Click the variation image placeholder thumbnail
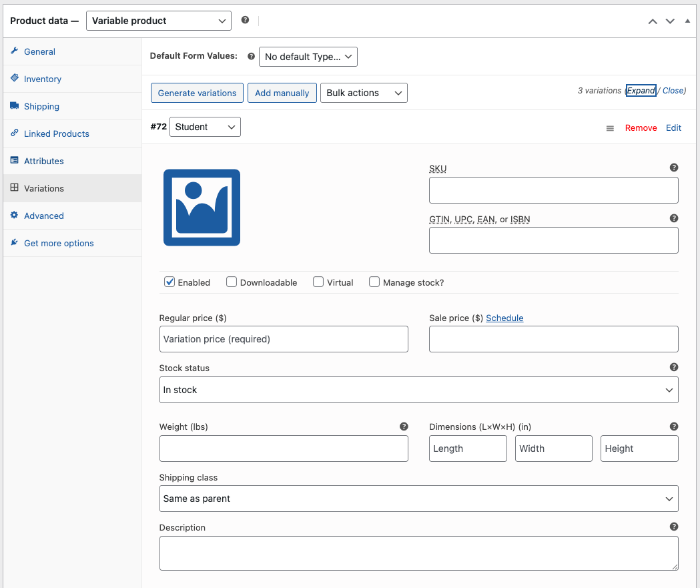Viewport: 700px width, 588px height. [202, 208]
